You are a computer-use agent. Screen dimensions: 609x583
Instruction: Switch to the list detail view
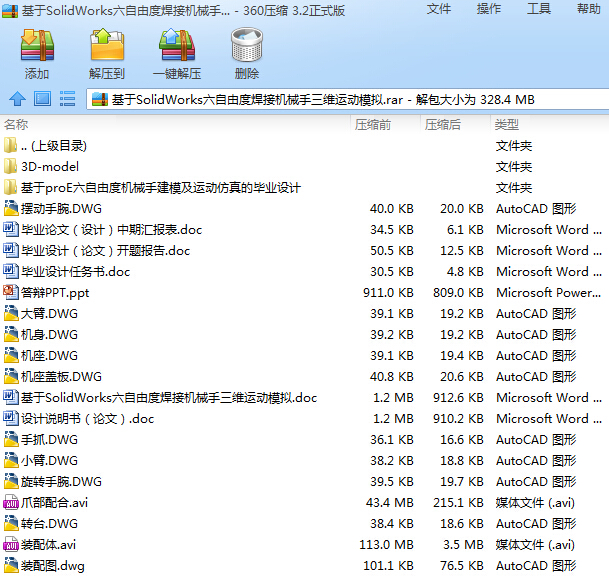(x=68, y=99)
